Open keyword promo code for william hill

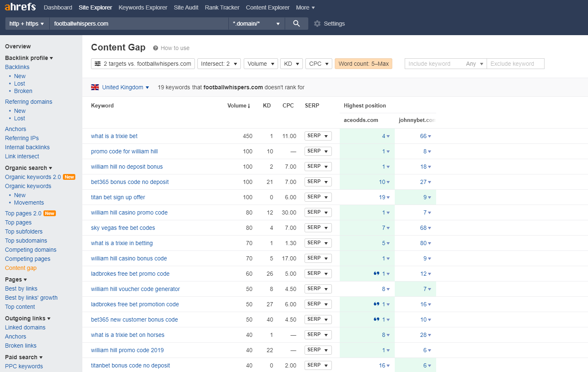[124, 151]
